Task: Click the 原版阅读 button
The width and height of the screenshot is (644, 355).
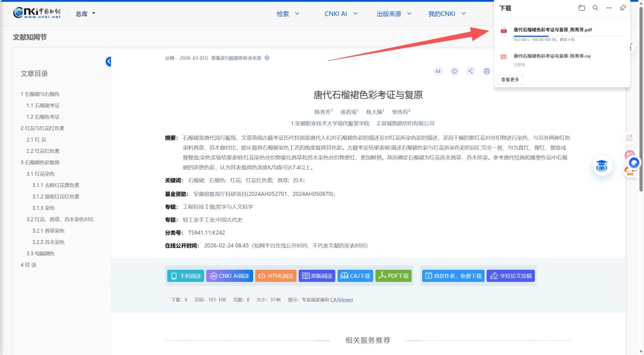Action: point(317,275)
